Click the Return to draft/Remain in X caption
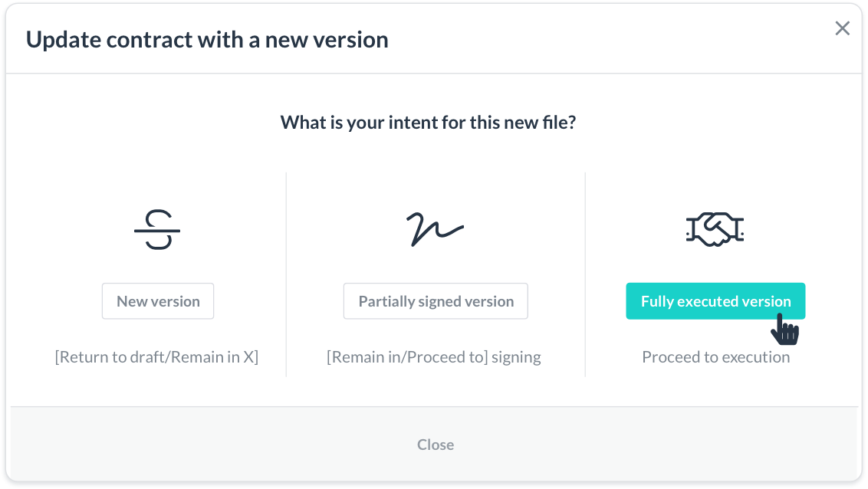 click(158, 356)
